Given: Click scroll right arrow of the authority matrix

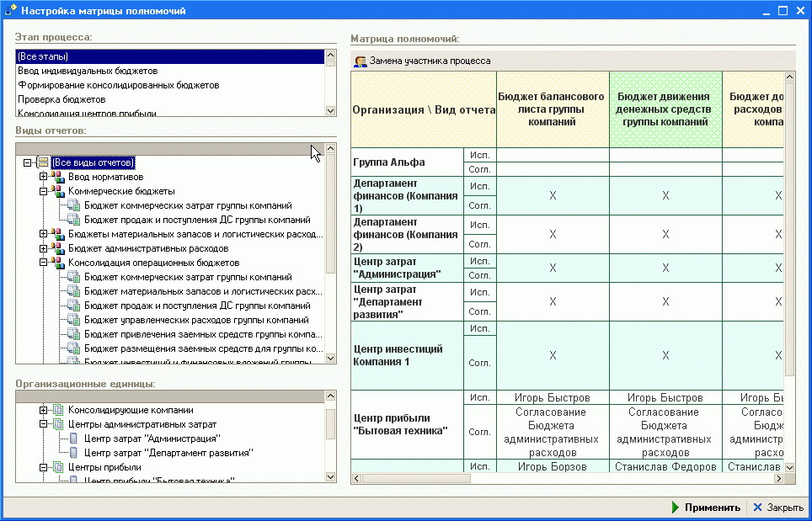Looking at the screenshot, I should tap(778, 479).
